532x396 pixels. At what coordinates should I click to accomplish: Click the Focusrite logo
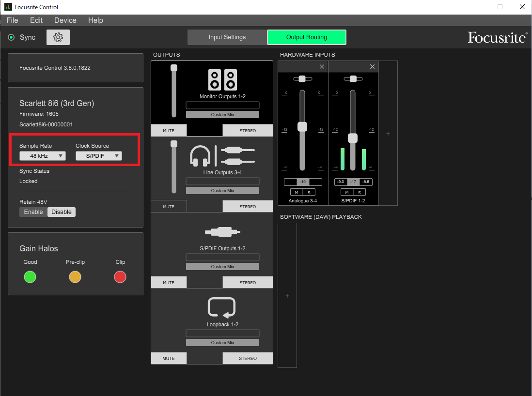pyautogui.click(x=498, y=37)
